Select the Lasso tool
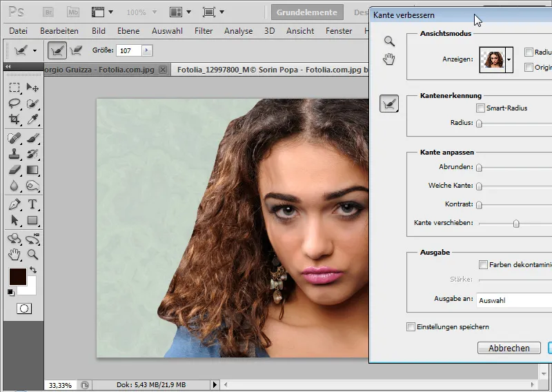 pyautogui.click(x=14, y=104)
